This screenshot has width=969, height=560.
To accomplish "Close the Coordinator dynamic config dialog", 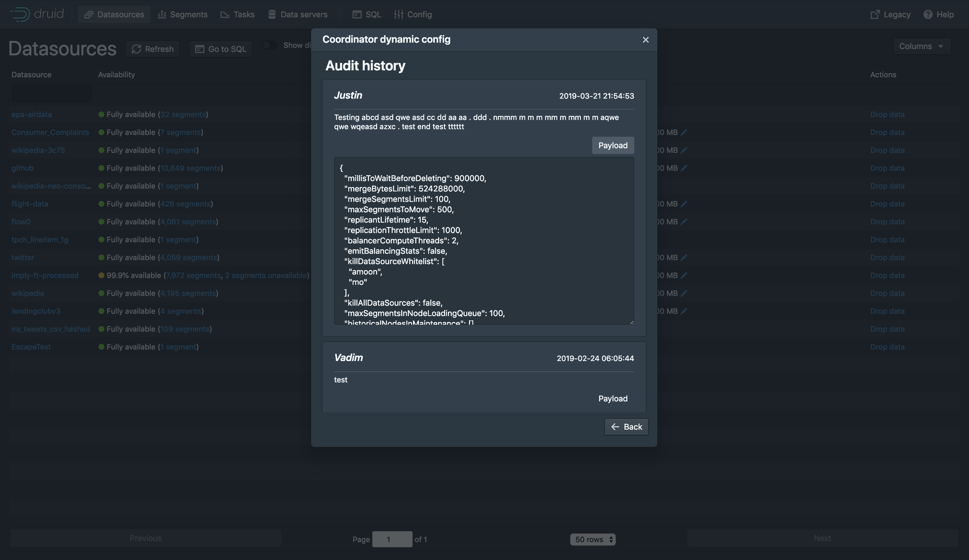I will point(646,40).
